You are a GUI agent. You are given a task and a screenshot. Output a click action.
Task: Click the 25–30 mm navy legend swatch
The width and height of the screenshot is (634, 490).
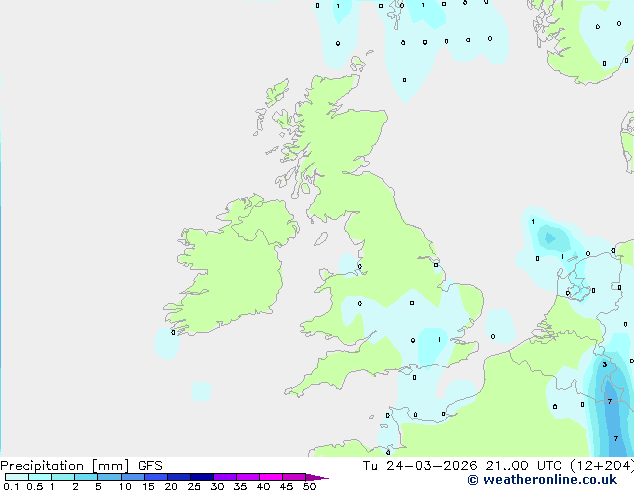[202, 477]
